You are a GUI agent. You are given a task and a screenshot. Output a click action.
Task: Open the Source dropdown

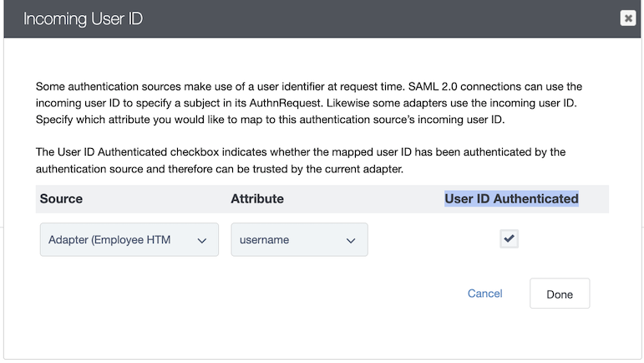click(129, 240)
